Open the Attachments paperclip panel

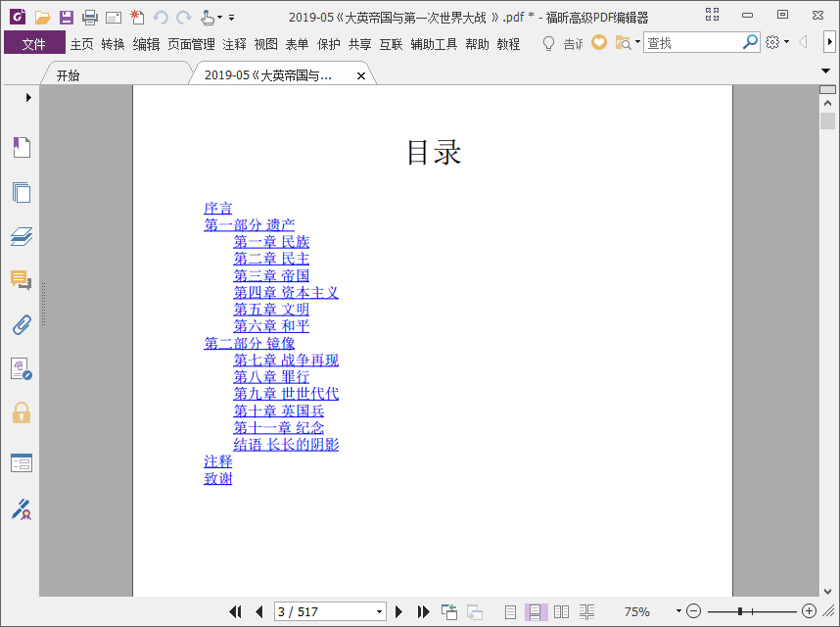tap(22, 324)
